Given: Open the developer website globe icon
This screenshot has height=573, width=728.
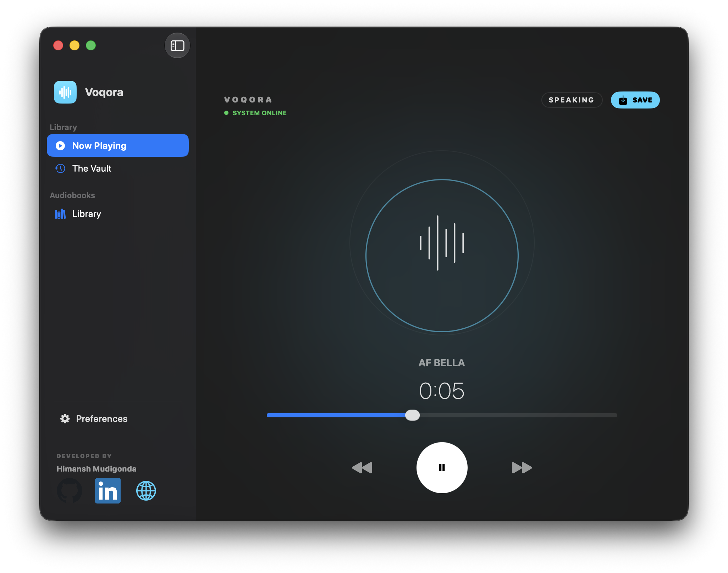Looking at the screenshot, I should 146,491.
